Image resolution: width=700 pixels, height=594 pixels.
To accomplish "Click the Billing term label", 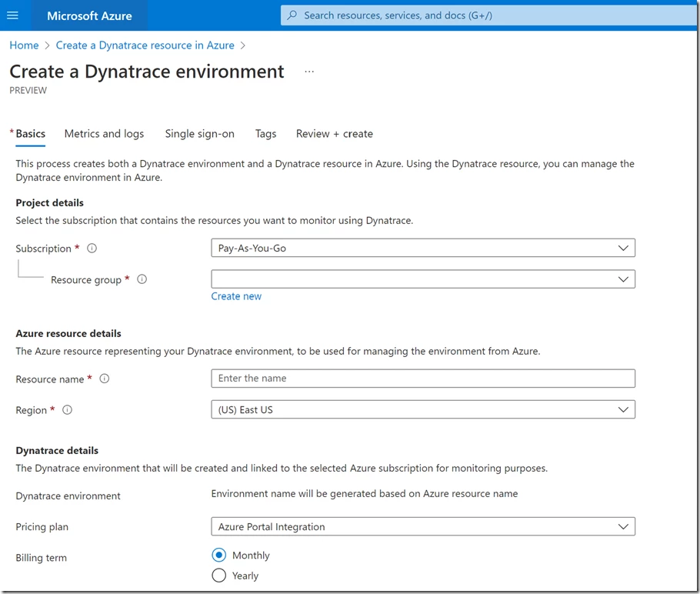I will [41, 558].
